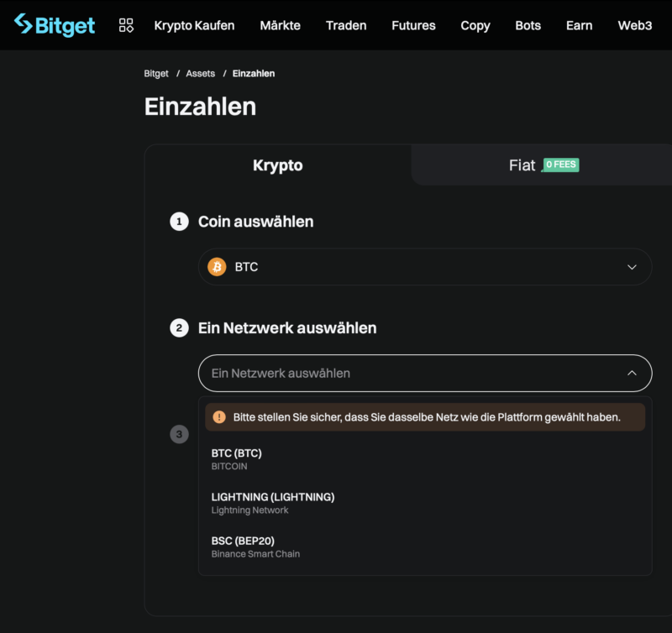Click the step 1 circle indicator
672x633 pixels.
(x=179, y=221)
